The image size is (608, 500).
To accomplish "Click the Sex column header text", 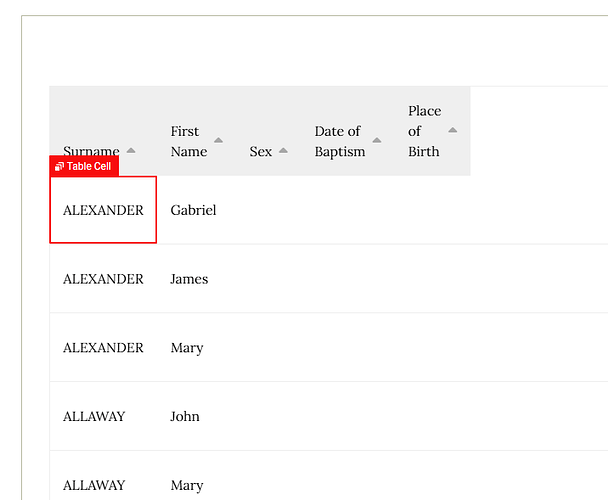I will pos(261,151).
